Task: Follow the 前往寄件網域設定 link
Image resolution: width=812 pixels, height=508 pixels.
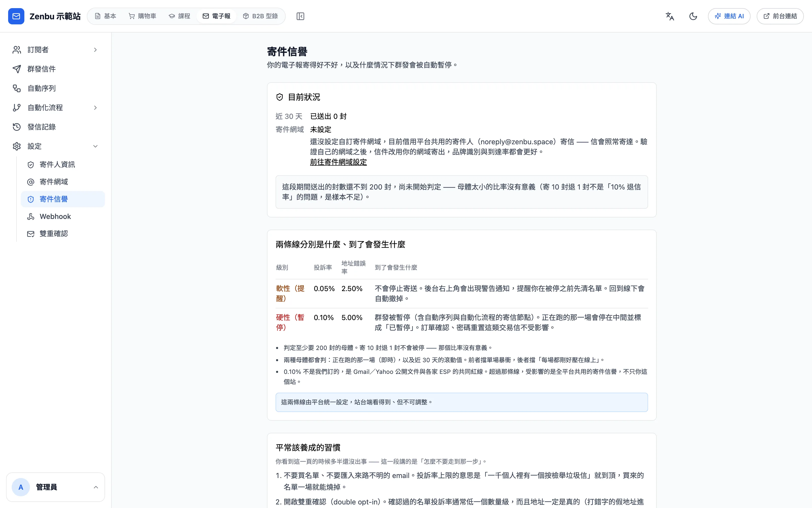Action: [x=338, y=162]
